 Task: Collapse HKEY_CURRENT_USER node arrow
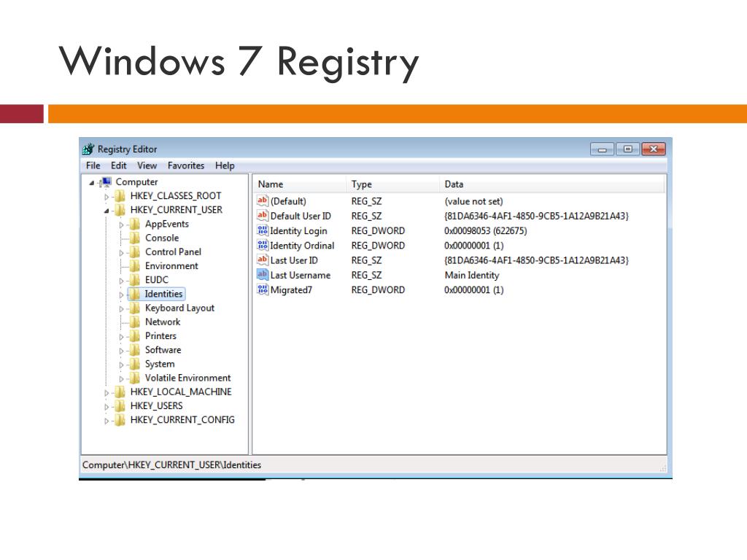(x=107, y=211)
